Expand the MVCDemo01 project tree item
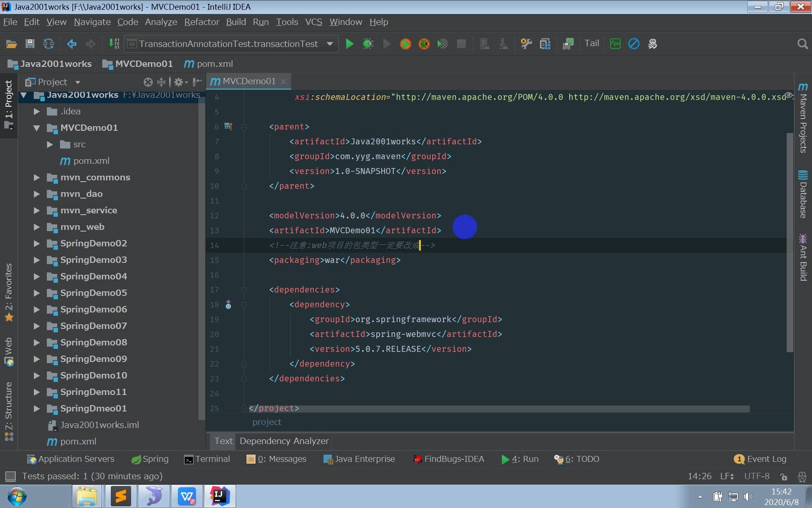 (x=36, y=127)
